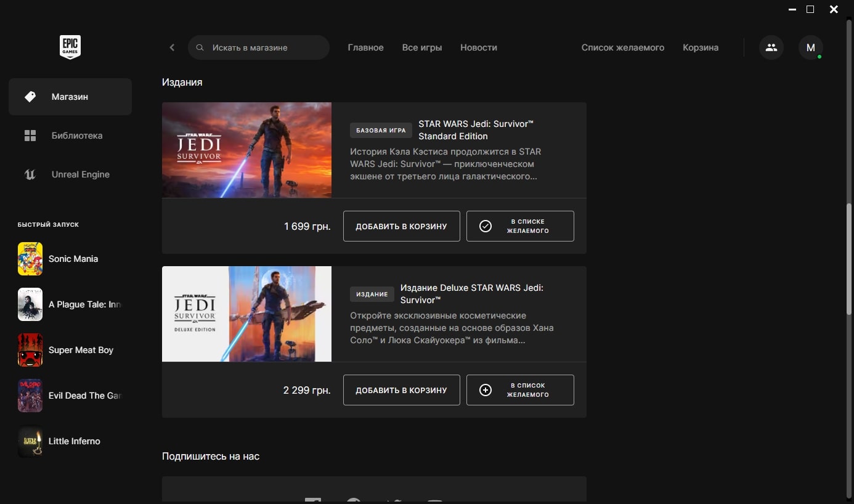Image resolution: width=854 pixels, height=504 pixels.
Task: Remove Standard Edition from wishlist
Action: pyautogui.click(x=520, y=226)
